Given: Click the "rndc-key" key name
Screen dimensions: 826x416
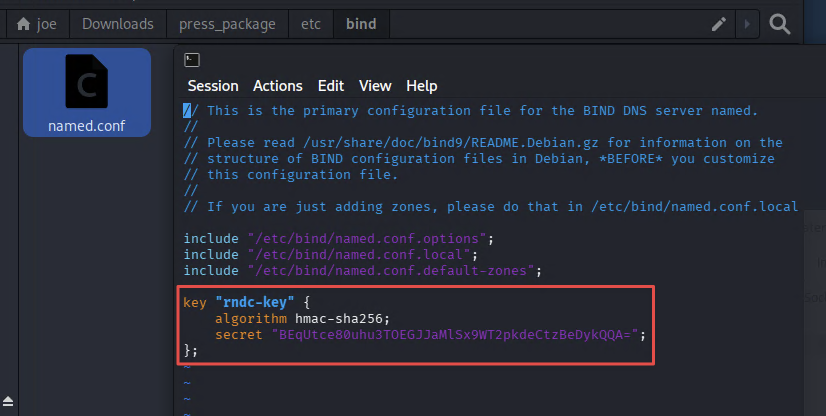Looking at the screenshot, I should point(254,303).
